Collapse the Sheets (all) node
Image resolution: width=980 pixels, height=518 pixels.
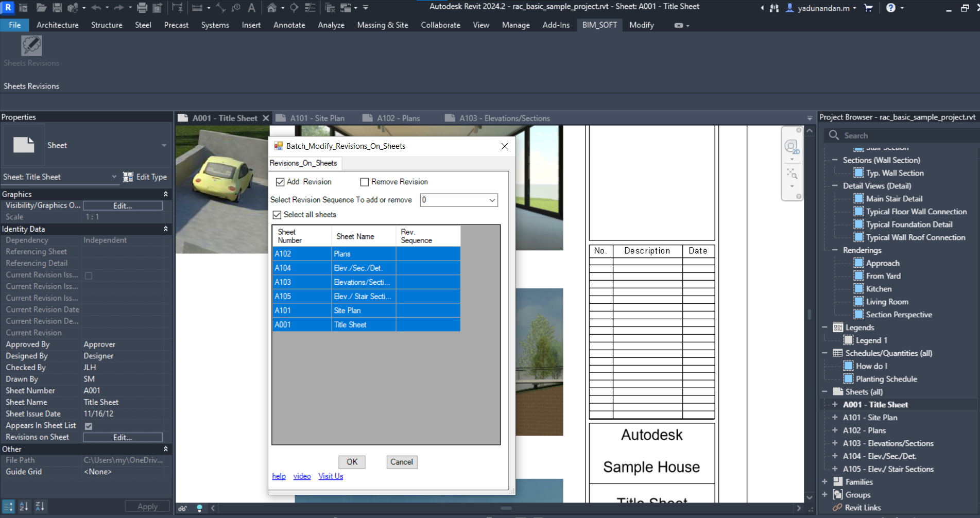coord(824,392)
